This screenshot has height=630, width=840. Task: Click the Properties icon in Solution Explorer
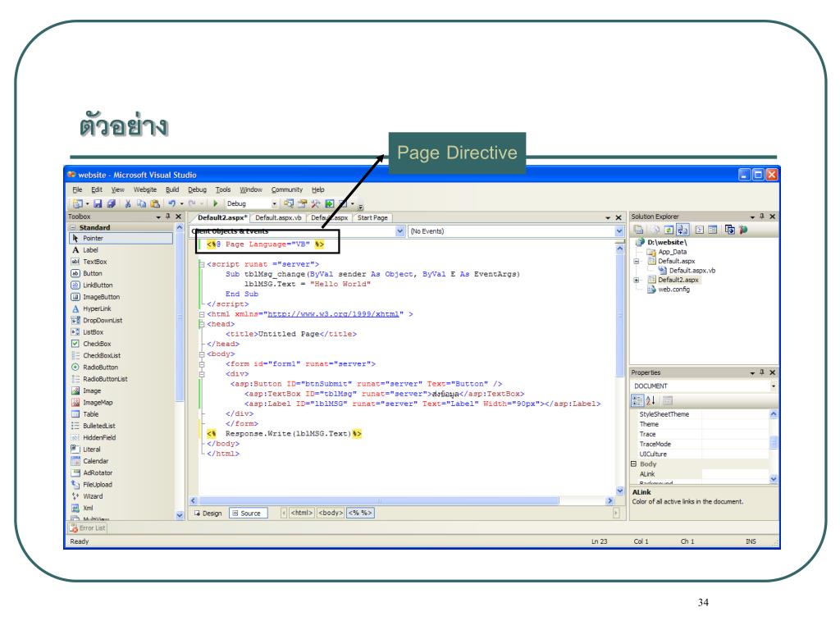click(x=638, y=230)
